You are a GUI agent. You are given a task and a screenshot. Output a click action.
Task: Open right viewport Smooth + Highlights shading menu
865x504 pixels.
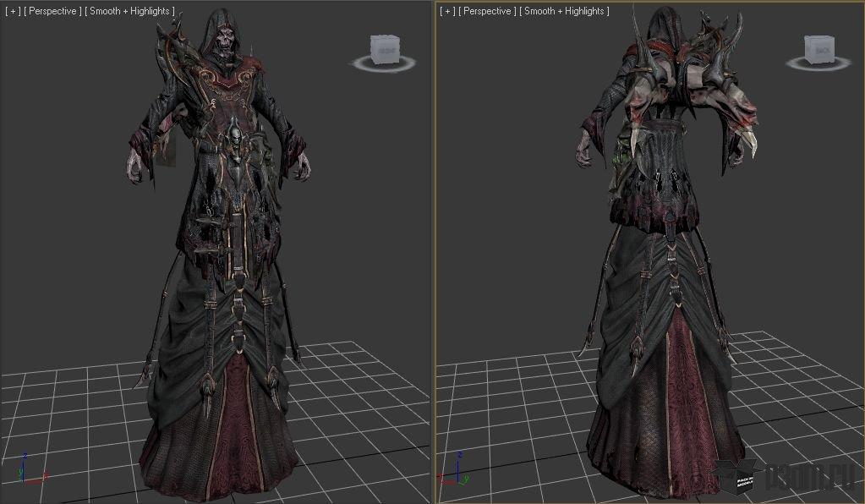pyautogui.click(x=564, y=11)
